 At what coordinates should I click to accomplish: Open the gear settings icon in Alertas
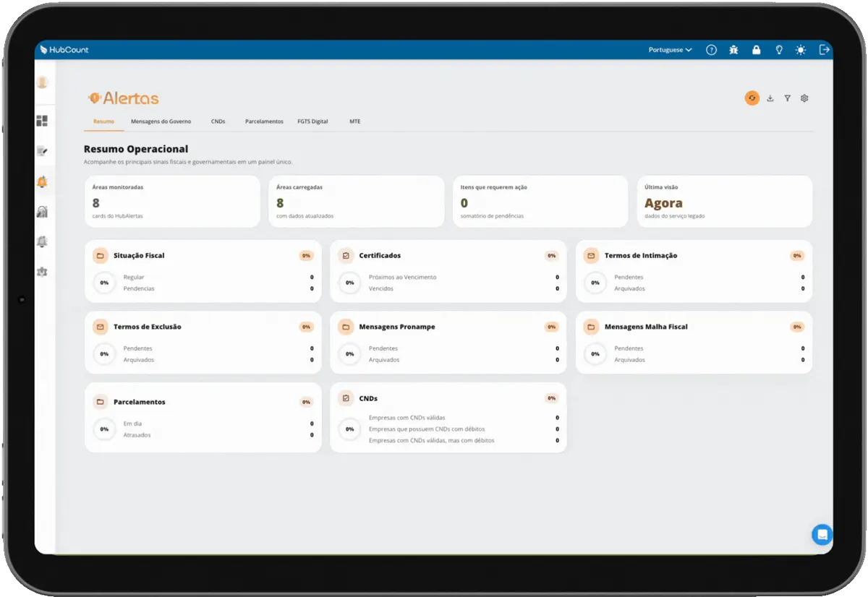(804, 98)
